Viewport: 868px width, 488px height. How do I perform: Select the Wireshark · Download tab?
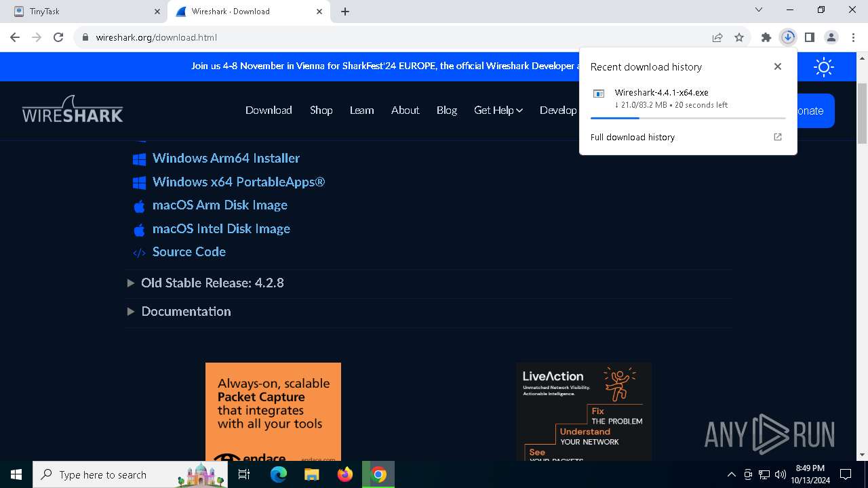point(248,12)
